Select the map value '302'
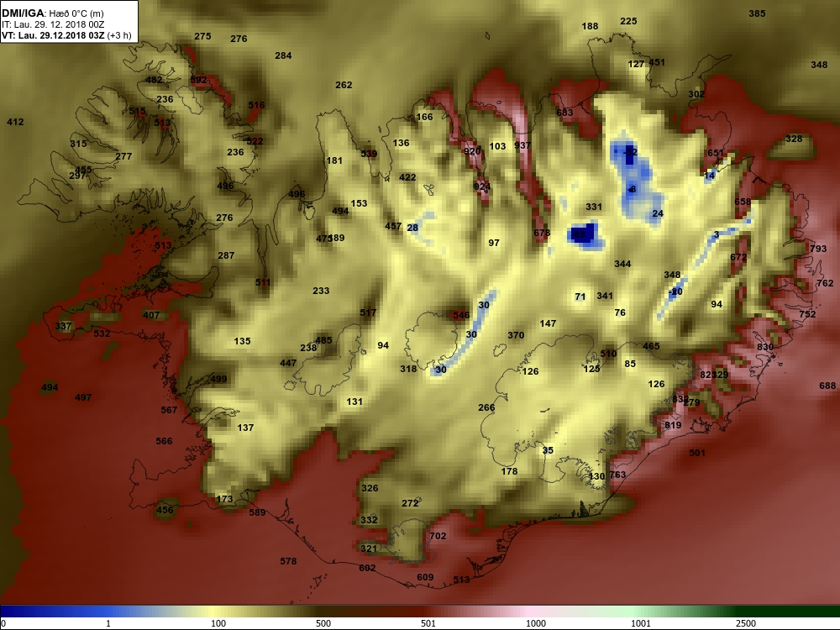This screenshot has height=630, width=840. point(696,94)
